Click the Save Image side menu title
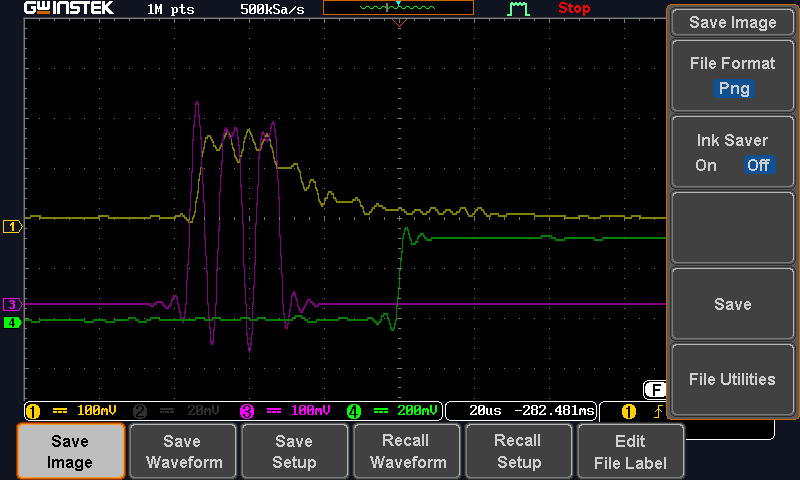This screenshot has width=800, height=480. [x=733, y=22]
